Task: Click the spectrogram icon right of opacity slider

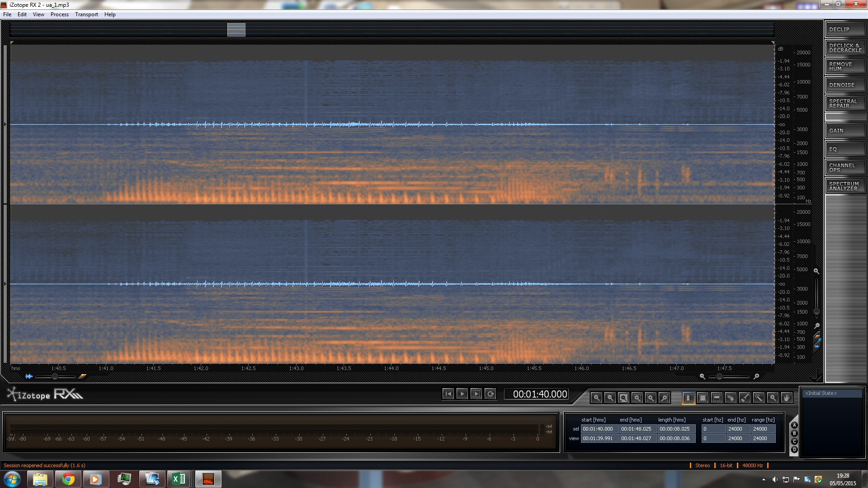Action: pyautogui.click(x=82, y=376)
